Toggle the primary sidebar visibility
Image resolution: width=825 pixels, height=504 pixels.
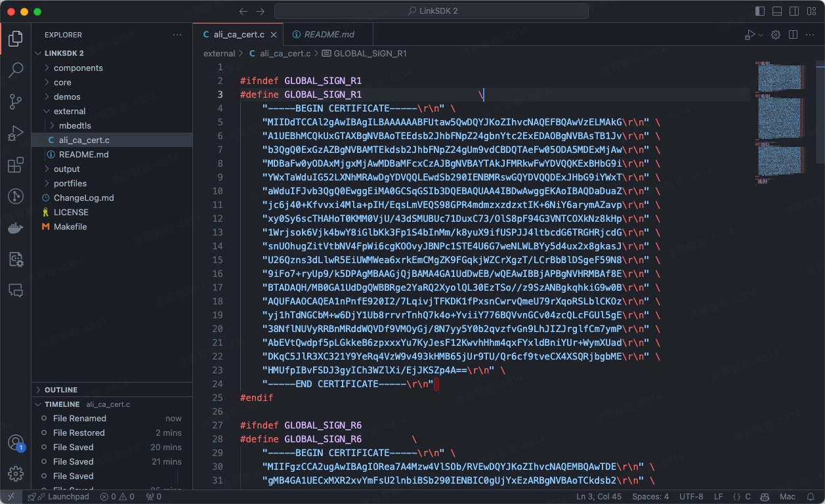(x=760, y=11)
